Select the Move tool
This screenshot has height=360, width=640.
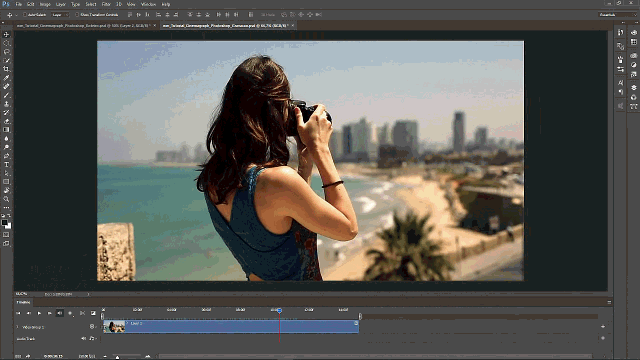pyautogui.click(x=6, y=35)
